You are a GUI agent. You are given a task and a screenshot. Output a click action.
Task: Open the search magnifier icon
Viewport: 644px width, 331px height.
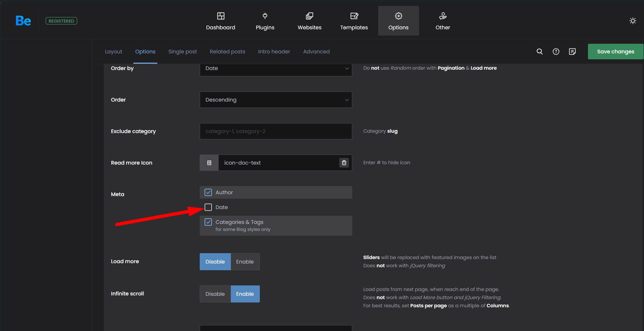pyautogui.click(x=539, y=52)
